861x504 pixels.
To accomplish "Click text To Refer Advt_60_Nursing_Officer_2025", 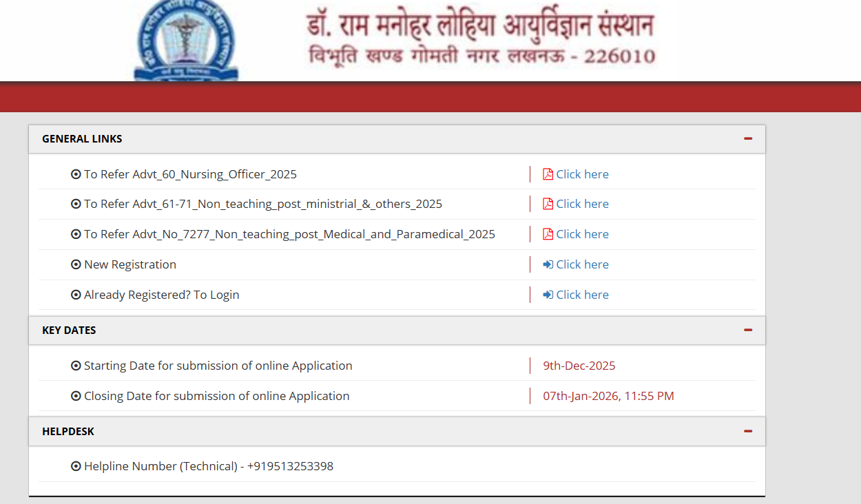I will pyautogui.click(x=190, y=174).
